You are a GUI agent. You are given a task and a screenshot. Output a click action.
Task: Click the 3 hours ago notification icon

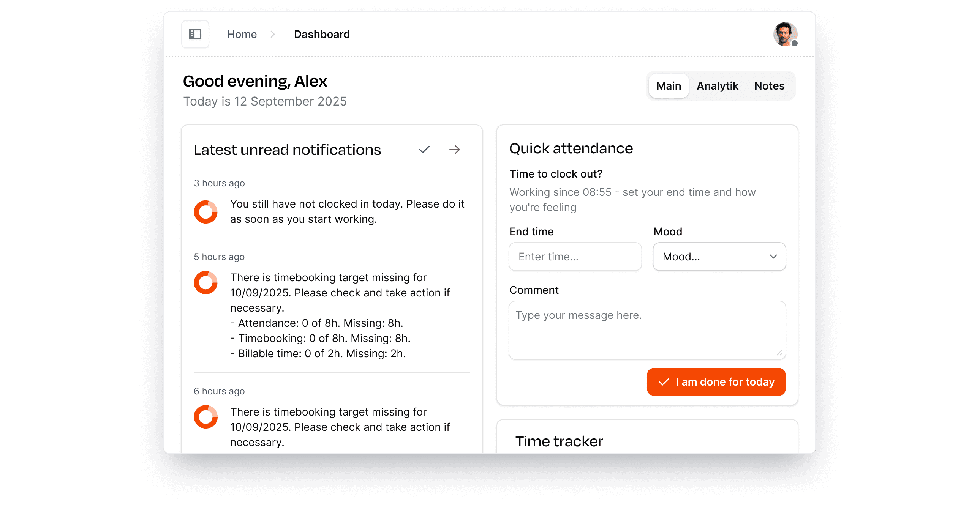[x=206, y=212]
